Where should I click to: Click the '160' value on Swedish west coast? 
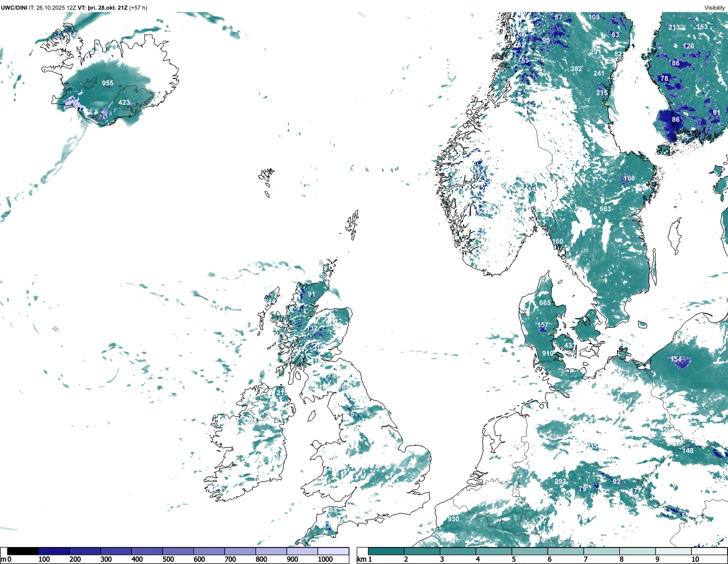pyautogui.click(x=557, y=242)
